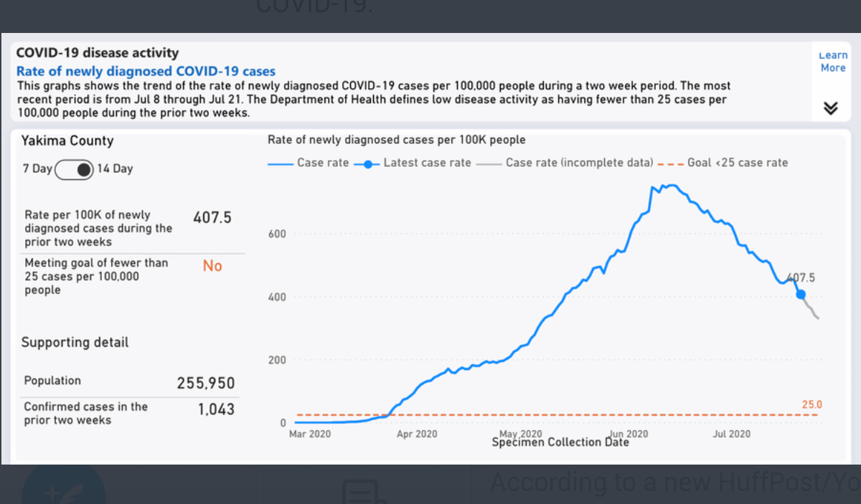The image size is (861, 504).
Task: Click 'Latest case rate' legend entry
Action: 413,163
